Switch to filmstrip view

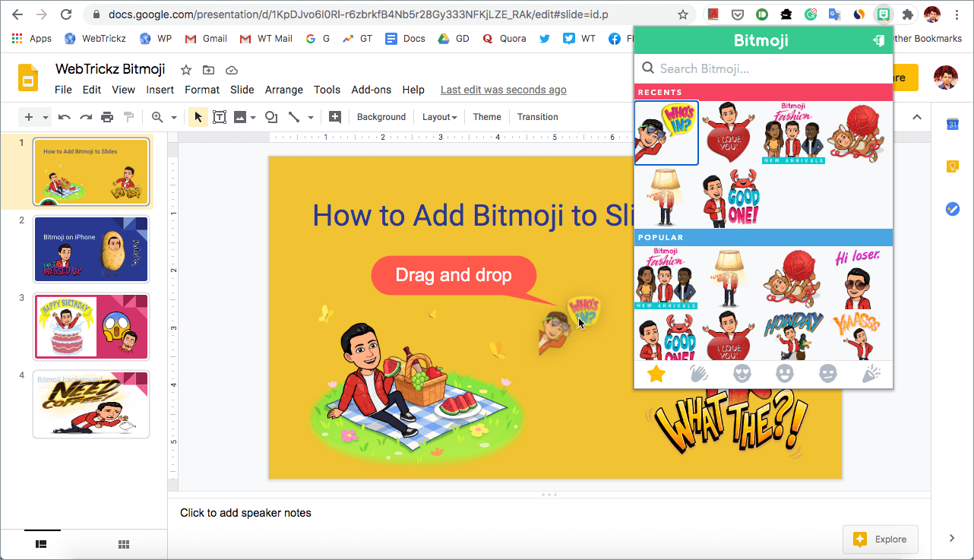click(41, 544)
